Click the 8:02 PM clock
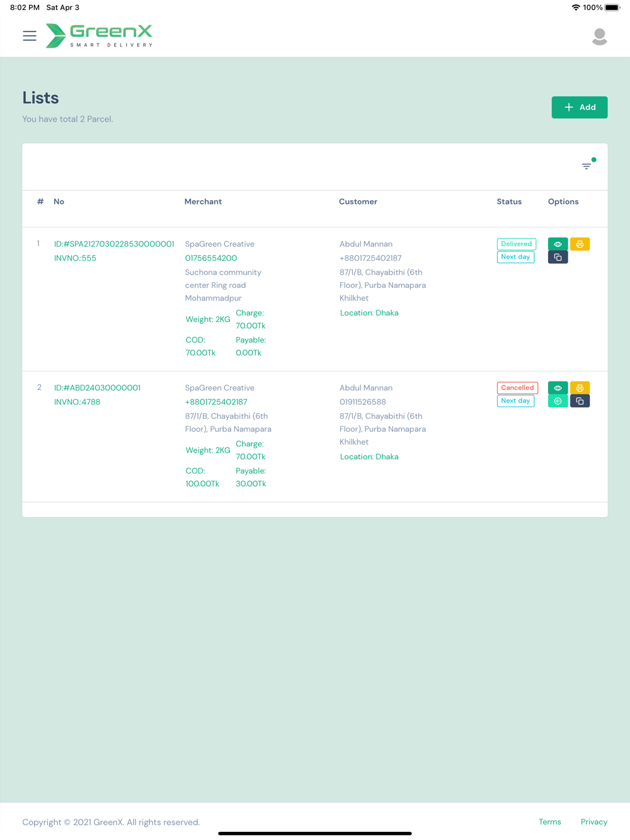The height and width of the screenshot is (840, 630). tap(25, 8)
